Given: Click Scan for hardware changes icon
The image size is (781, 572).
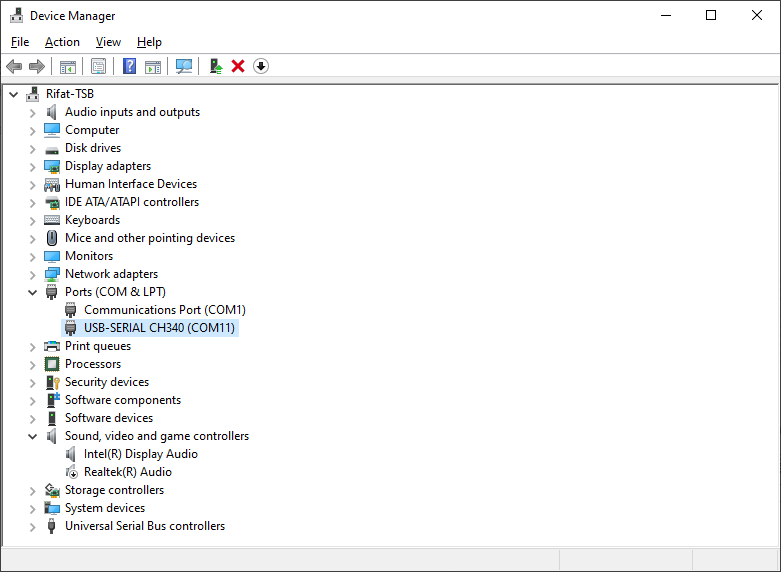Looking at the screenshot, I should click(184, 66).
